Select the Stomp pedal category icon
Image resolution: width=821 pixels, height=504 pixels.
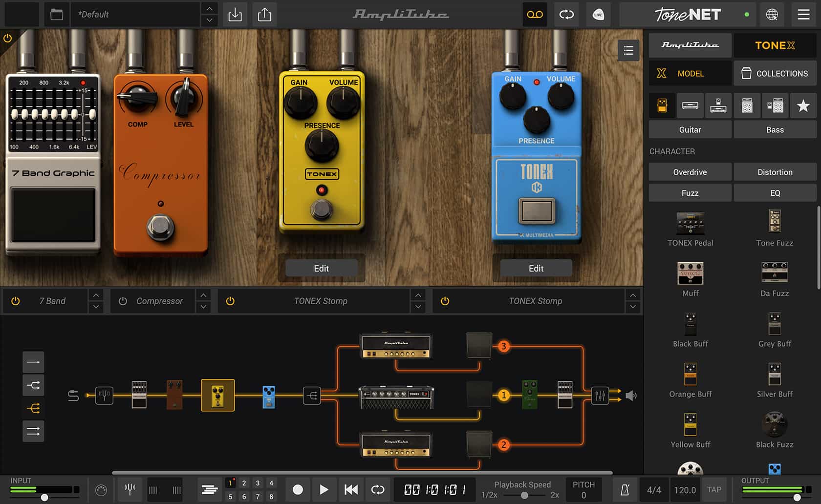(x=661, y=105)
